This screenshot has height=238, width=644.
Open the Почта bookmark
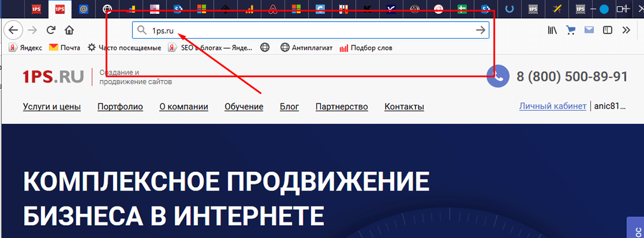[65, 48]
